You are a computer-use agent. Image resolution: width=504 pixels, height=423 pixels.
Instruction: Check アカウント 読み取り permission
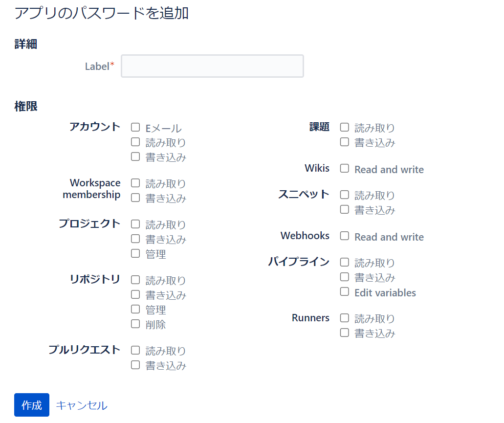(x=135, y=142)
